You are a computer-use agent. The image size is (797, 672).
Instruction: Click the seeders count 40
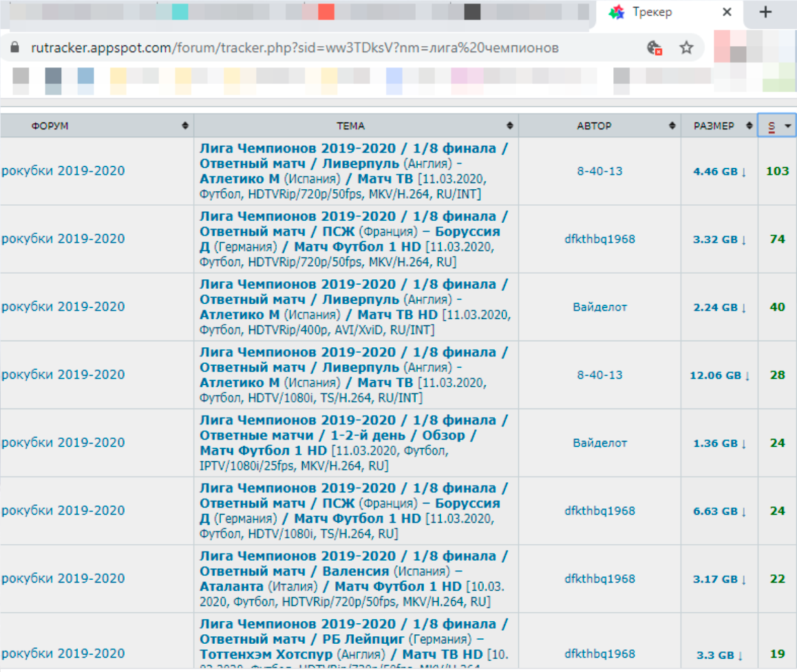(x=777, y=307)
